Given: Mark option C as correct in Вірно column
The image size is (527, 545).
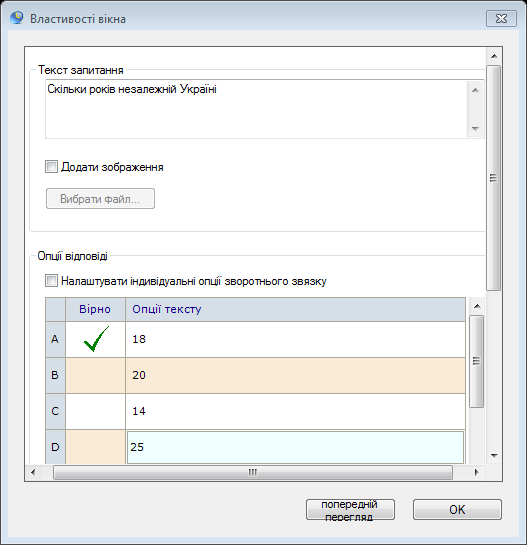Looking at the screenshot, I should (x=95, y=412).
